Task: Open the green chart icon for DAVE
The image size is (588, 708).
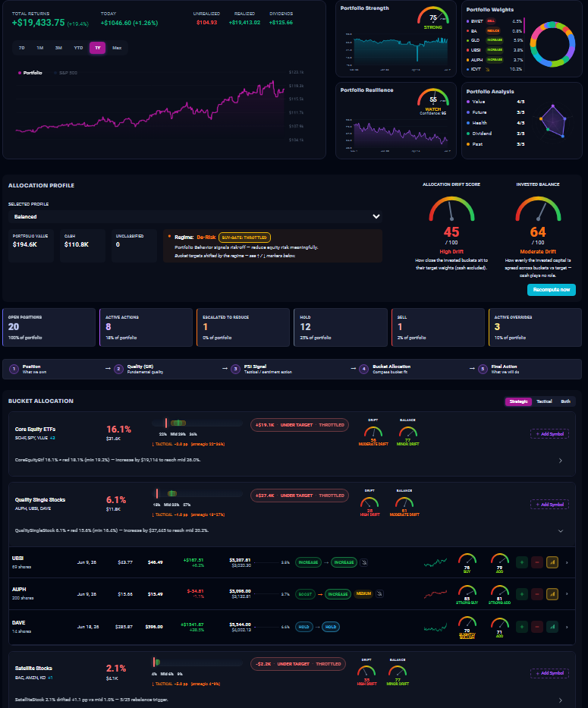Action: tap(552, 627)
